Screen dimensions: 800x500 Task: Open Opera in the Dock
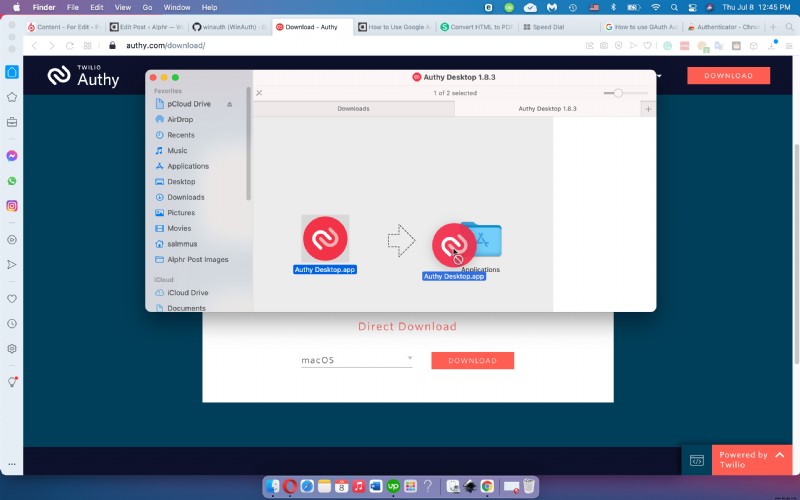(x=290, y=486)
